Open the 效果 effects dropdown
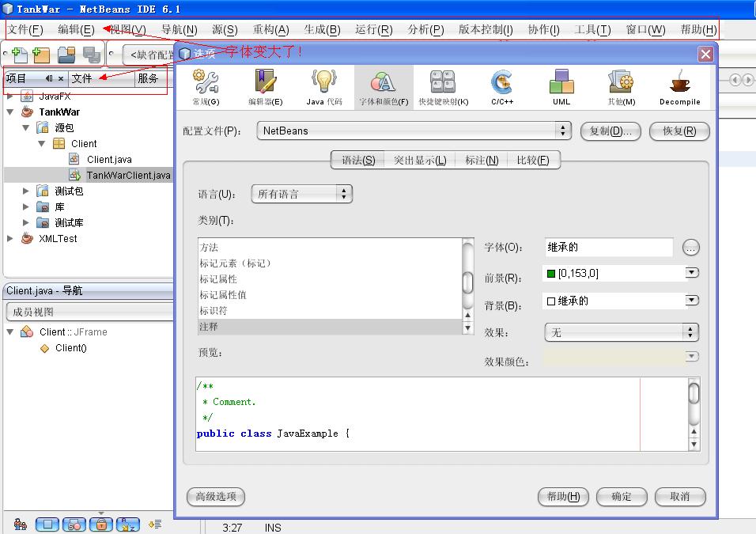 point(622,332)
